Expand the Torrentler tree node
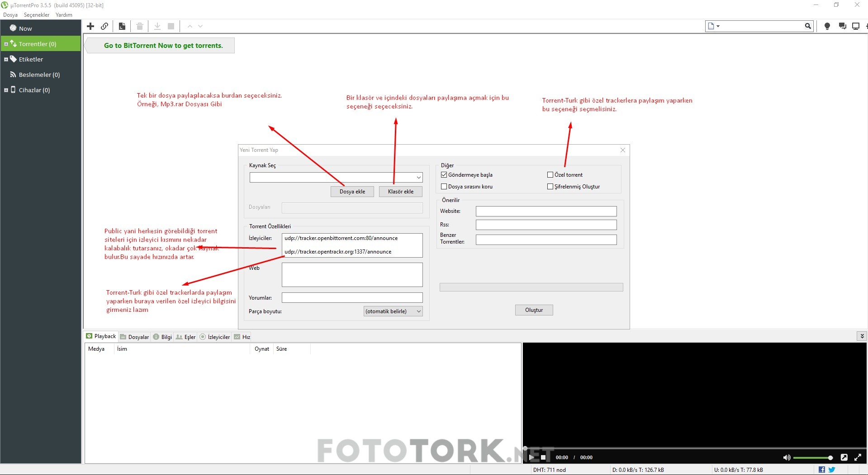This screenshot has width=868, height=475. [6, 44]
